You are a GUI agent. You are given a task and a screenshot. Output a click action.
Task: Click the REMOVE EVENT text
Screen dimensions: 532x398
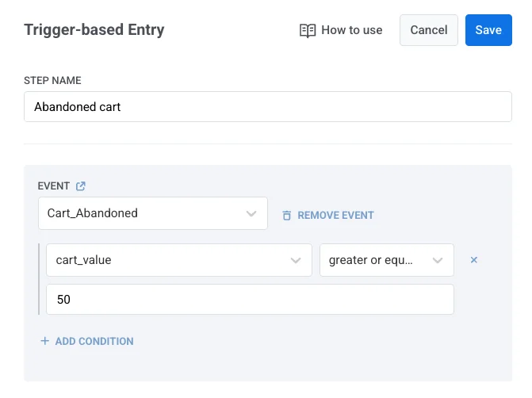tap(335, 215)
